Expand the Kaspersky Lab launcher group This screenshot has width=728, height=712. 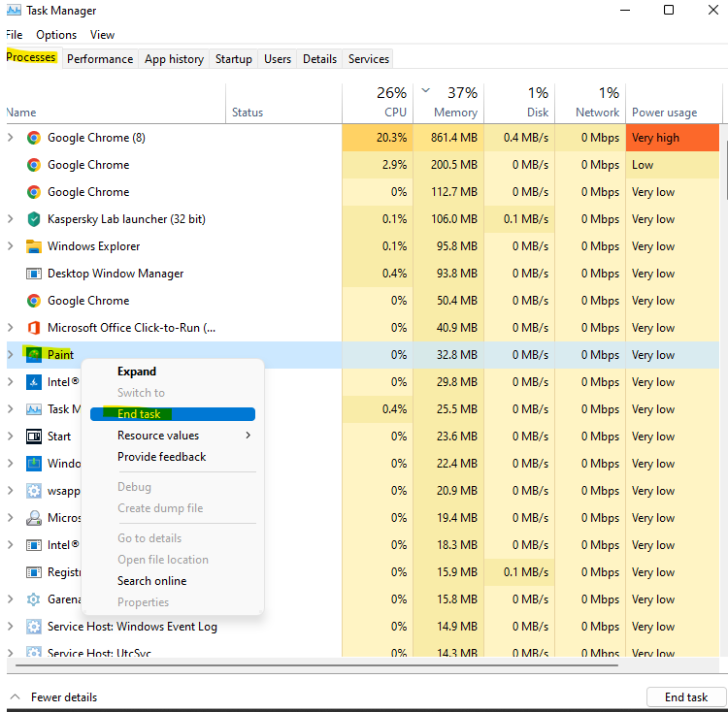coord(11,219)
